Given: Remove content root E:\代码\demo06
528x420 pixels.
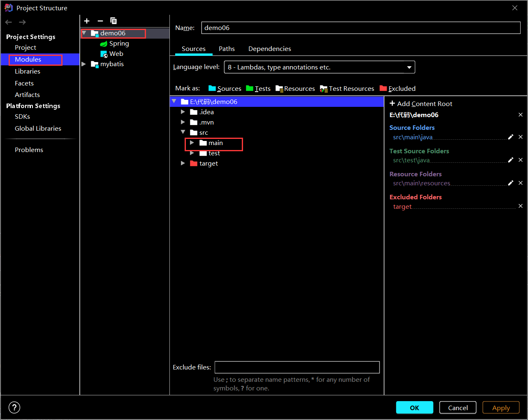Looking at the screenshot, I should tap(521, 115).
